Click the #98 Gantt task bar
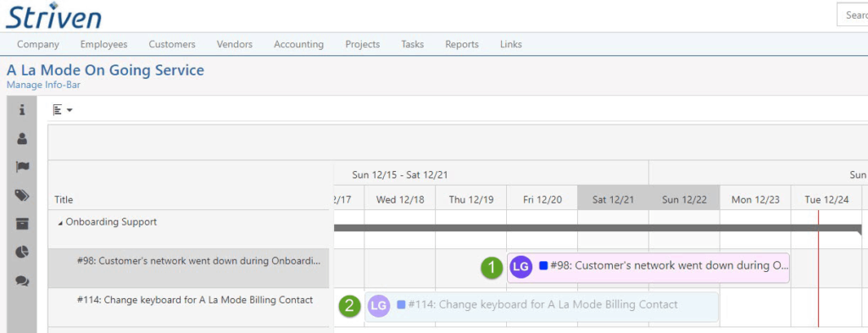The width and height of the screenshot is (868, 333). pyautogui.click(x=648, y=268)
